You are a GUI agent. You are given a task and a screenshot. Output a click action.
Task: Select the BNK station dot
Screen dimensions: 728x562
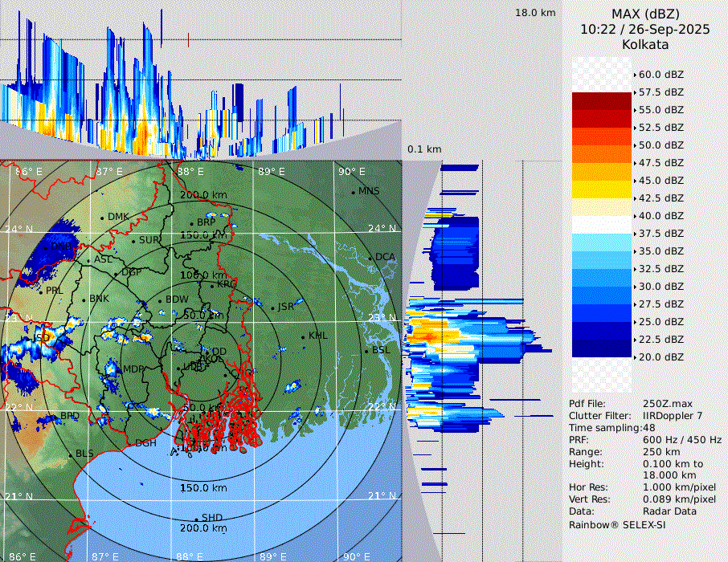click(84, 299)
